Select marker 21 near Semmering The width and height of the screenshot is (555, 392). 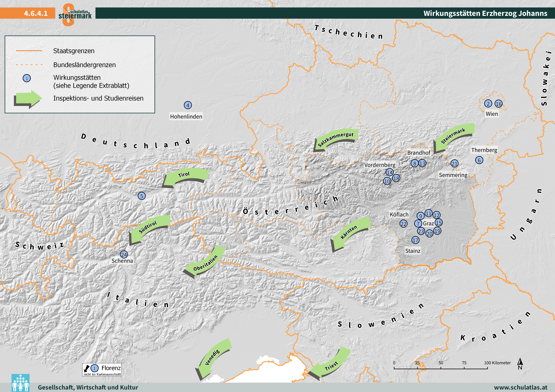tap(454, 163)
